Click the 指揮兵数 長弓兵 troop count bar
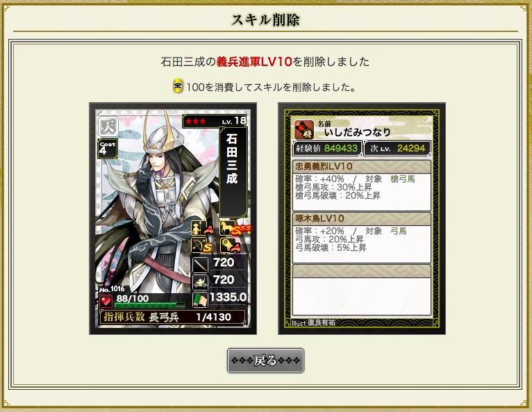Screen dimensions: 532x412 point(172,317)
